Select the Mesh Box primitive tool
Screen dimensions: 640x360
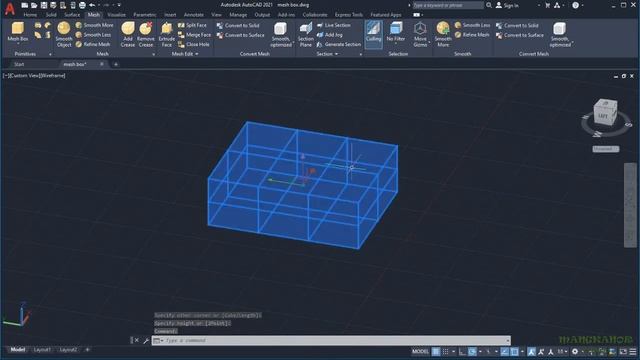point(18,31)
